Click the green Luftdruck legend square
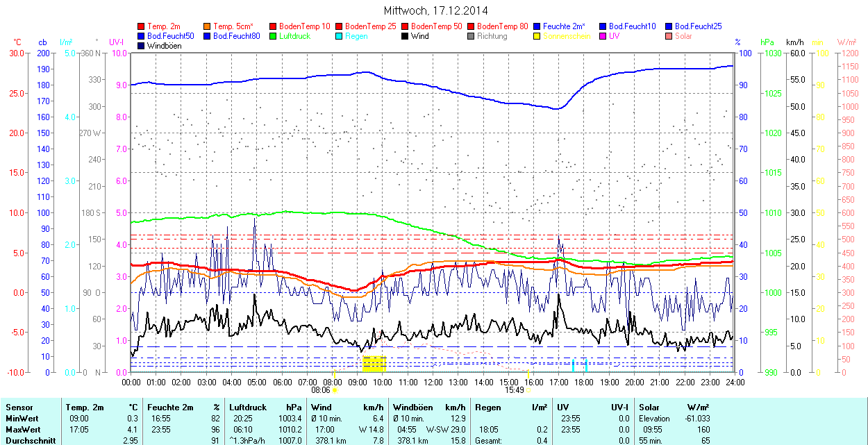Viewport: 868px width, 445px height. (x=274, y=36)
